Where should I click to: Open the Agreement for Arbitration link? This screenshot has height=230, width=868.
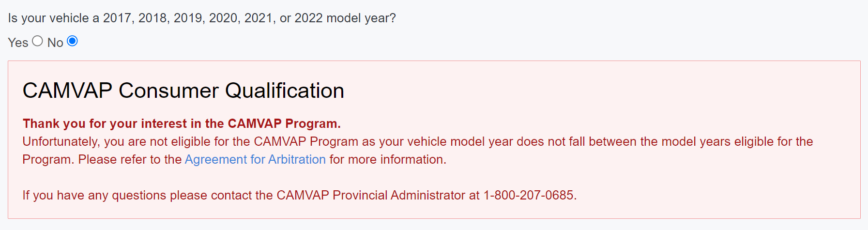tap(255, 159)
